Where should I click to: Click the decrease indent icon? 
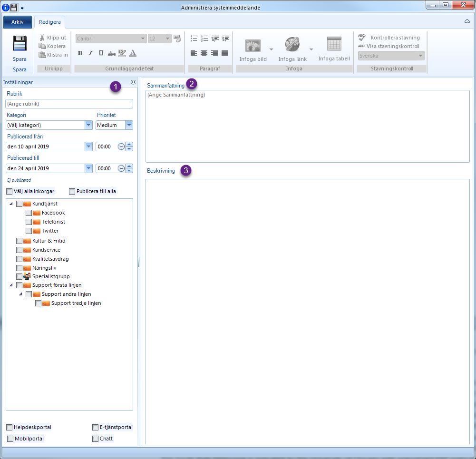pos(215,38)
